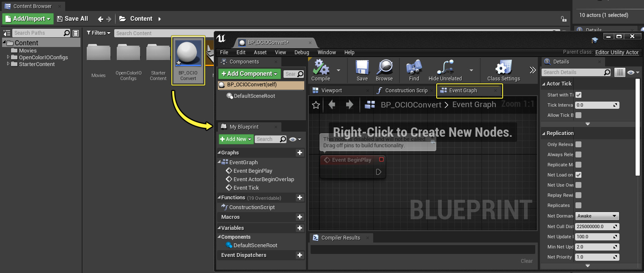
Task: Open the Debug menu
Action: click(302, 52)
